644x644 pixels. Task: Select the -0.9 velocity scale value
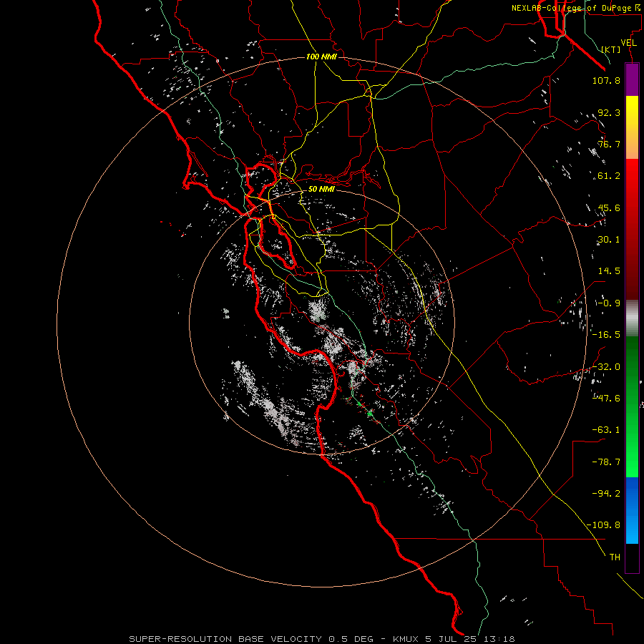(x=609, y=303)
